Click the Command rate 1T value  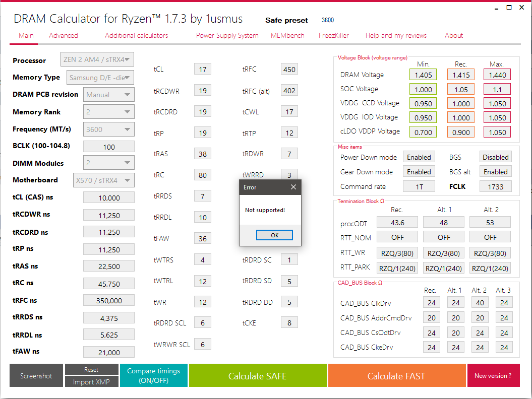point(419,186)
